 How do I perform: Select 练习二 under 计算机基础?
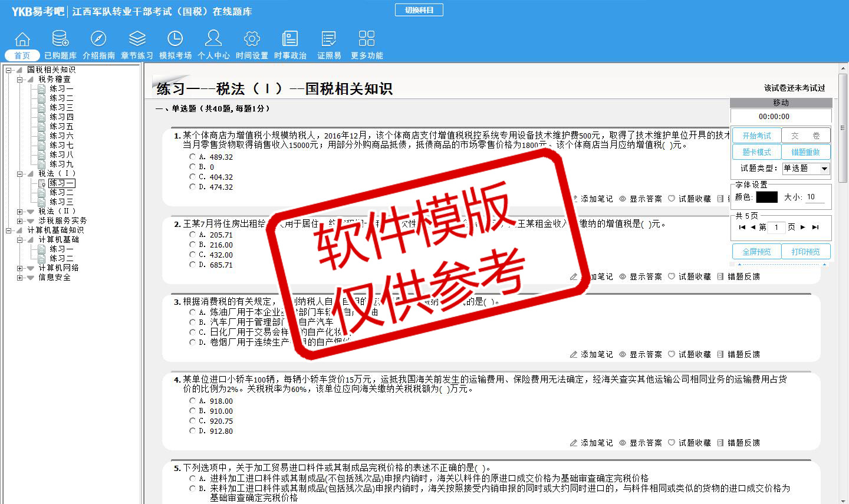coord(61,258)
